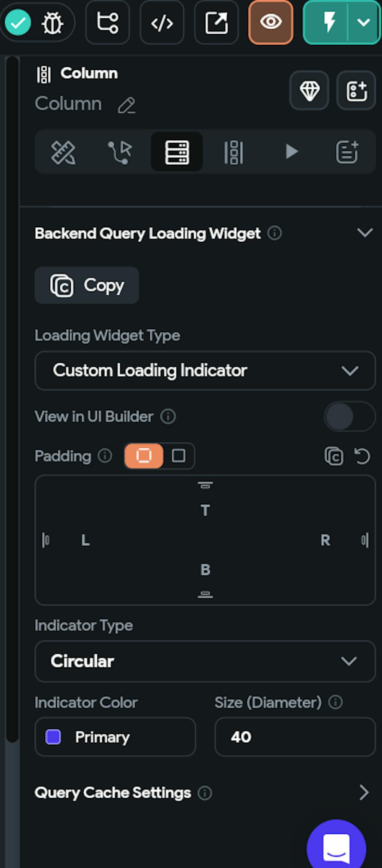Viewport: 382px width, 868px height.
Task: Open the Loading Widget Type dropdown
Action: pos(205,371)
